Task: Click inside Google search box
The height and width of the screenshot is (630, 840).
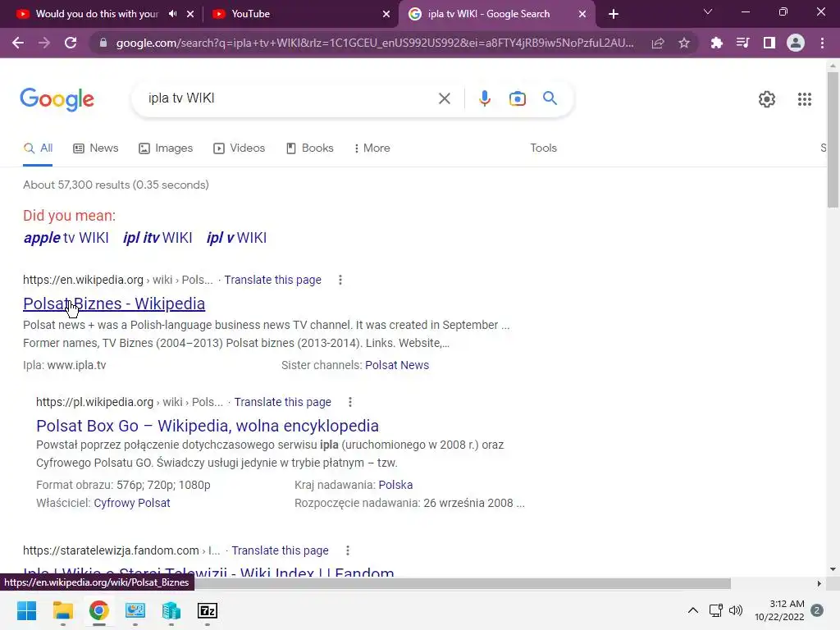Action: pos(290,98)
